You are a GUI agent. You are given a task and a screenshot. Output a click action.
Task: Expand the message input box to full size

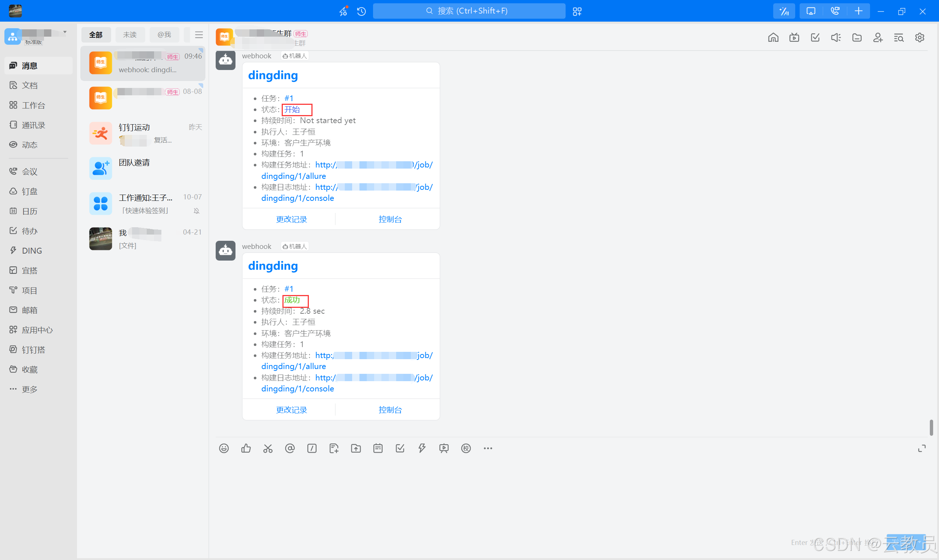pos(922,448)
